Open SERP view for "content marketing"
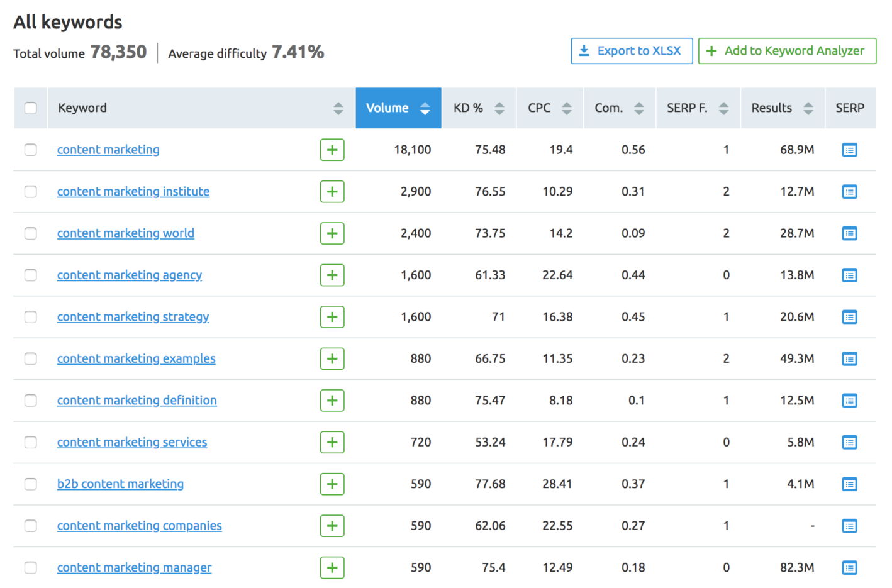Image resolution: width=892 pixels, height=588 pixels. click(x=850, y=150)
